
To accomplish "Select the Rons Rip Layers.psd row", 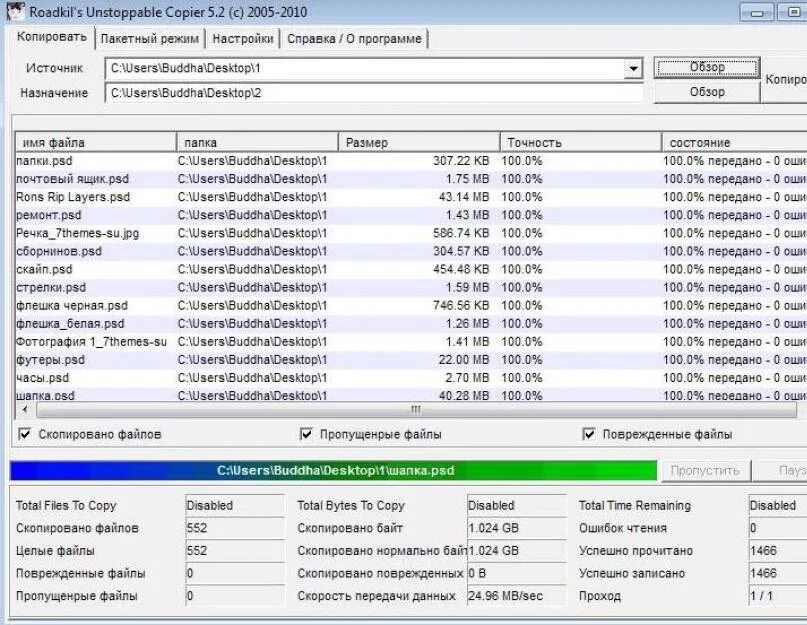I will [411, 197].
